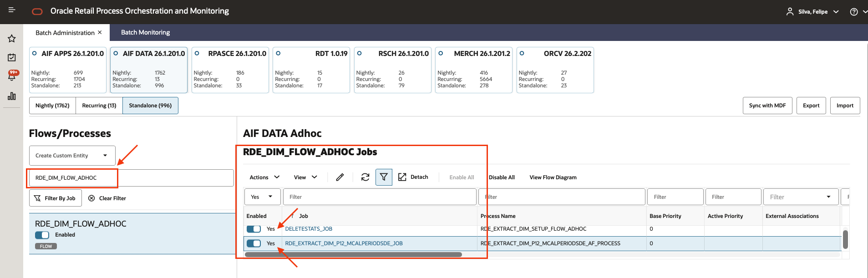Screen dimensions: 868x278
Task: Click the Oracle logo icon
Action: [37, 11]
